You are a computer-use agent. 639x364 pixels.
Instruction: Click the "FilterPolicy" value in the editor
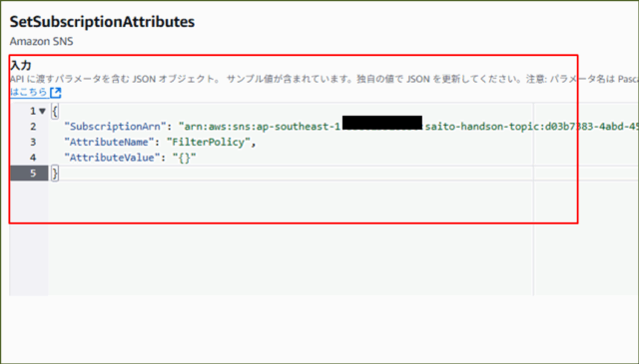(x=209, y=142)
